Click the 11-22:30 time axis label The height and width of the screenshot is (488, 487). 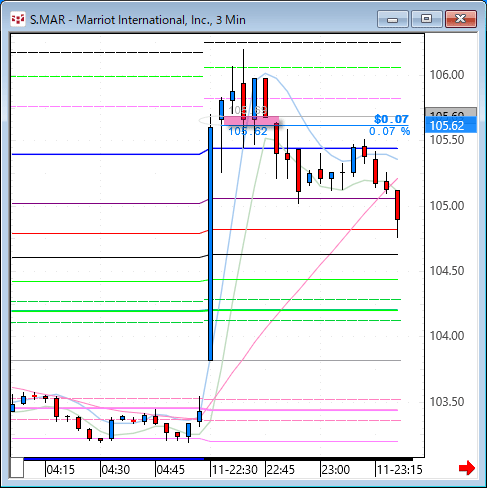point(235,470)
